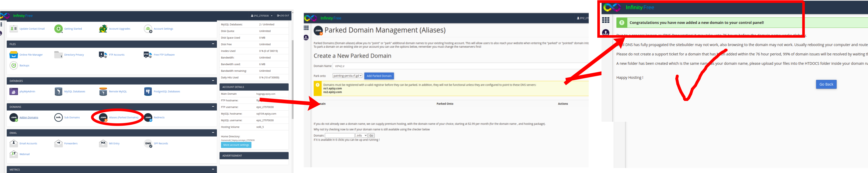Click the Addon Domains link text

pos(29,117)
